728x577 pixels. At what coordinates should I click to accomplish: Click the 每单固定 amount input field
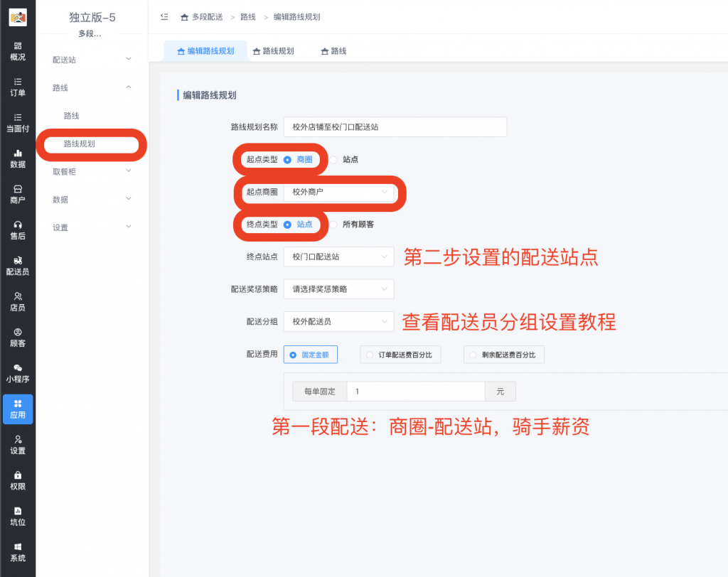point(416,391)
